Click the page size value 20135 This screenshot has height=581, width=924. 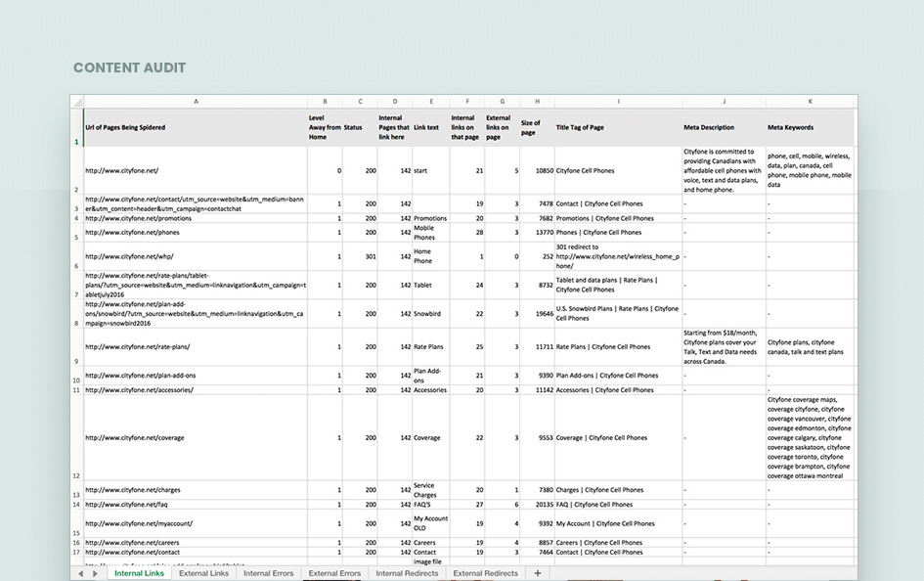pos(537,505)
